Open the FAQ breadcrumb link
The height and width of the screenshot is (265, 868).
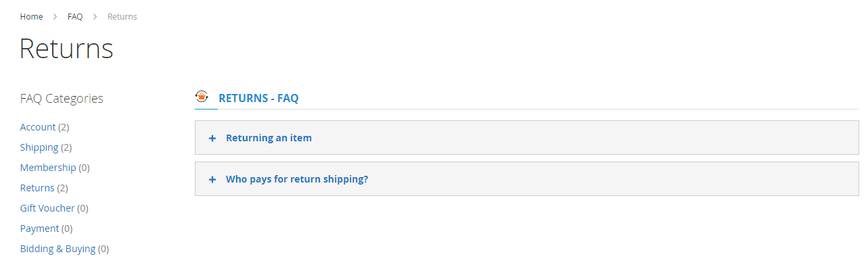[x=75, y=16]
